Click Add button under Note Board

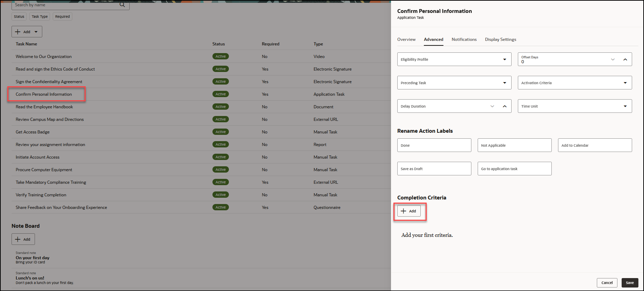click(x=23, y=239)
